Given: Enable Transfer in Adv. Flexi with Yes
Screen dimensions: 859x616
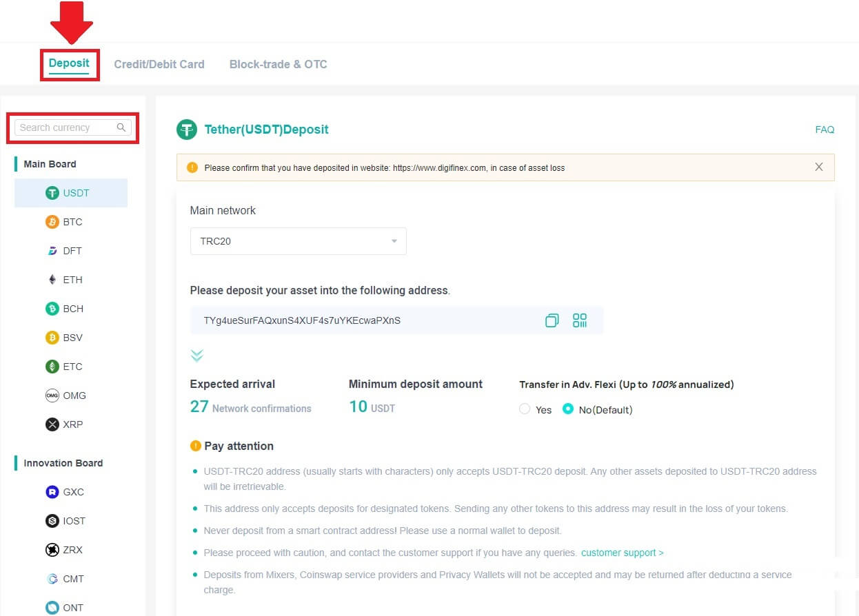Looking at the screenshot, I should (524, 409).
